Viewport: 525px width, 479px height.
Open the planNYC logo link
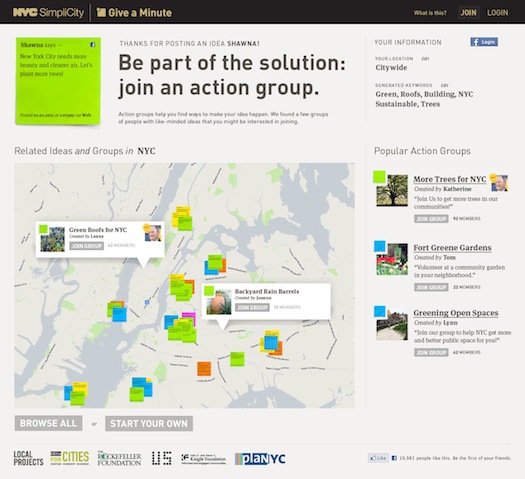coord(260,459)
